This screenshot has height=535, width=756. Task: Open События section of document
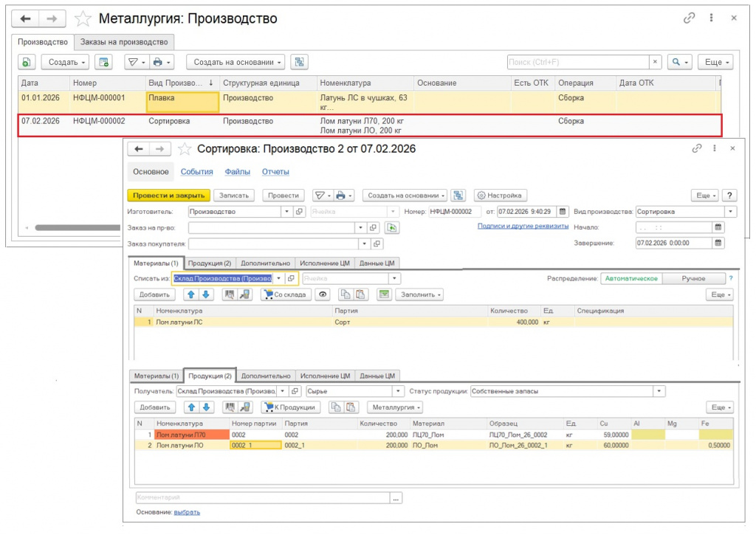point(196,172)
